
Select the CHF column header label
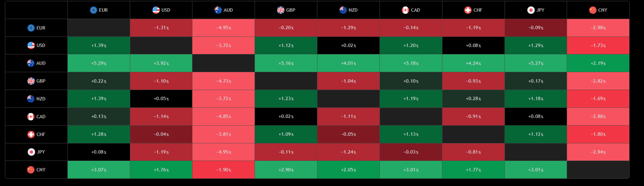pos(478,10)
